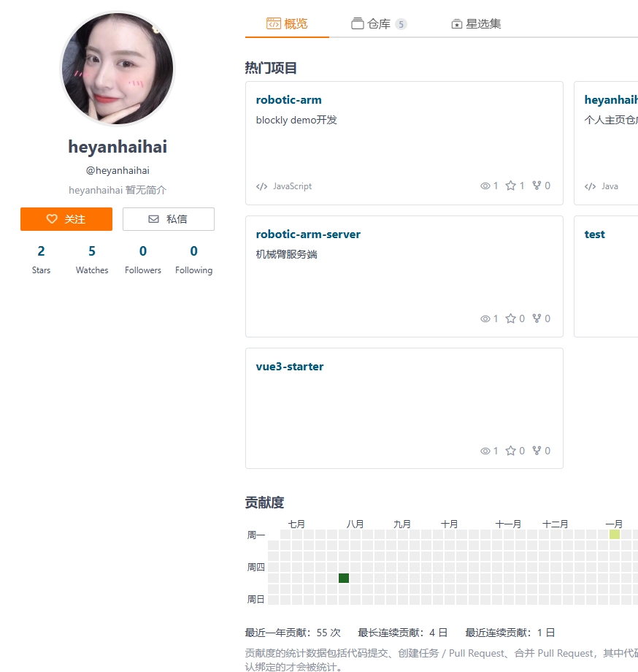Click the dark green August contribution square
This screenshot has height=672, width=638.
tap(344, 579)
